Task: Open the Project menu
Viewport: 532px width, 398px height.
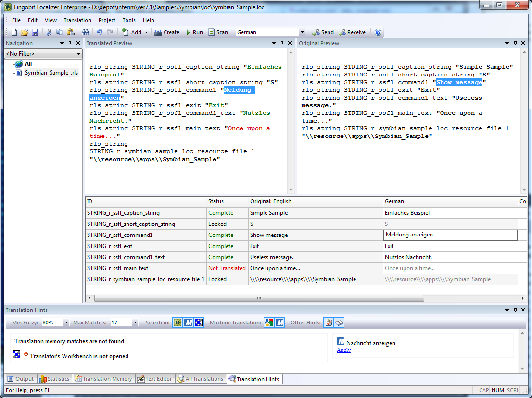Action: click(x=107, y=20)
